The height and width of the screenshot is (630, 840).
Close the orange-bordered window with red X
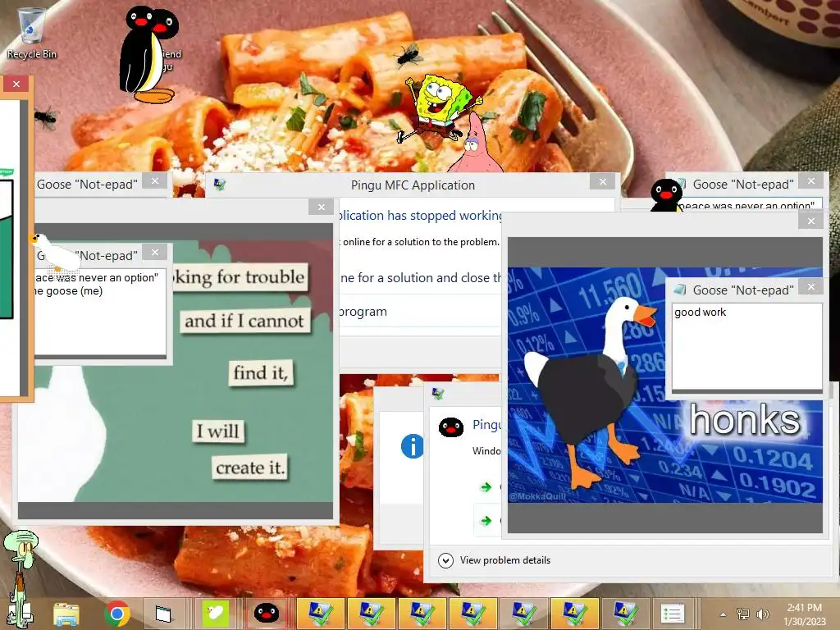tap(16, 84)
